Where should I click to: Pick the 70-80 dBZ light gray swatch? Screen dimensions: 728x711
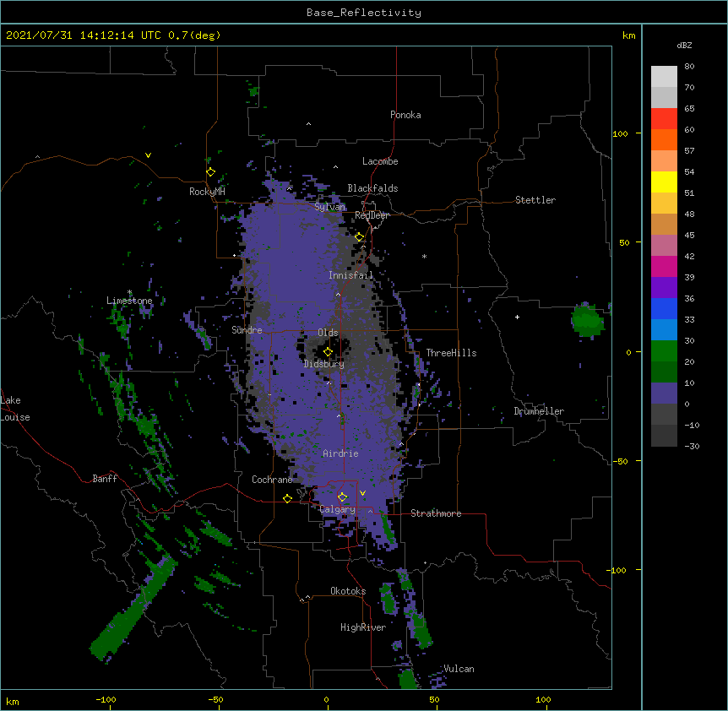[x=664, y=77]
